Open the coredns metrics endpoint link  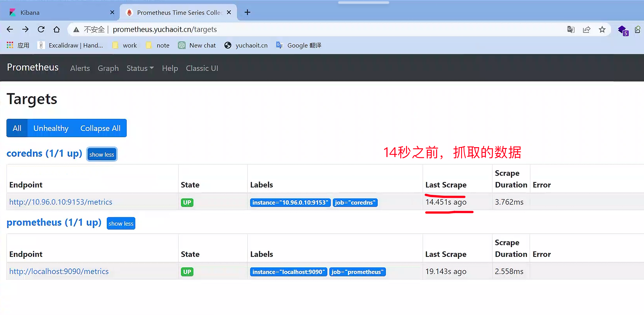click(x=61, y=202)
